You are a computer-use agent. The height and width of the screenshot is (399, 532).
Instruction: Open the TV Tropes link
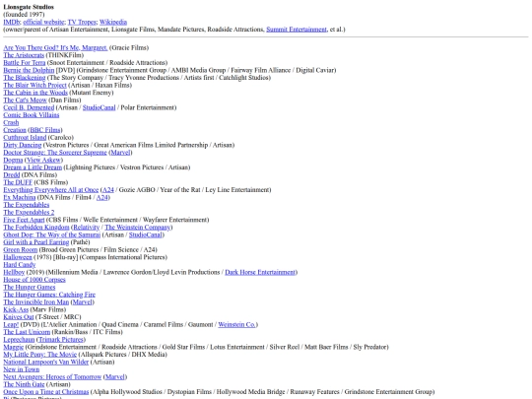pyautogui.click(x=82, y=22)
